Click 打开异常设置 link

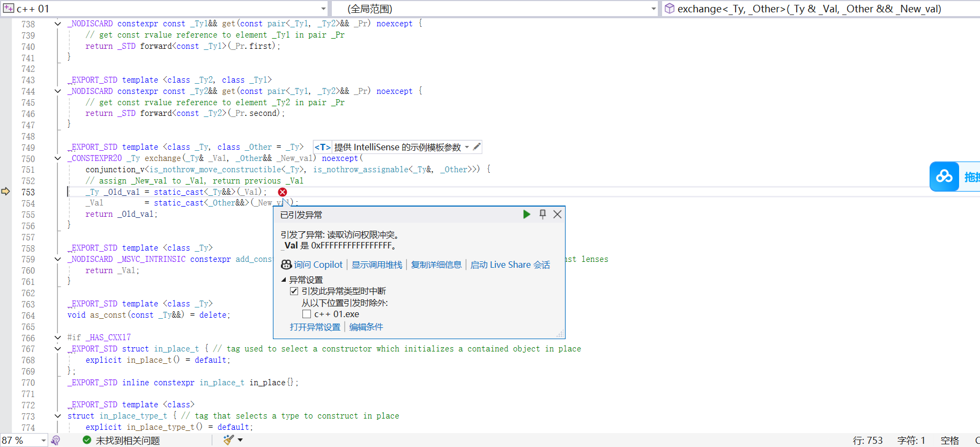pos(315,327)
